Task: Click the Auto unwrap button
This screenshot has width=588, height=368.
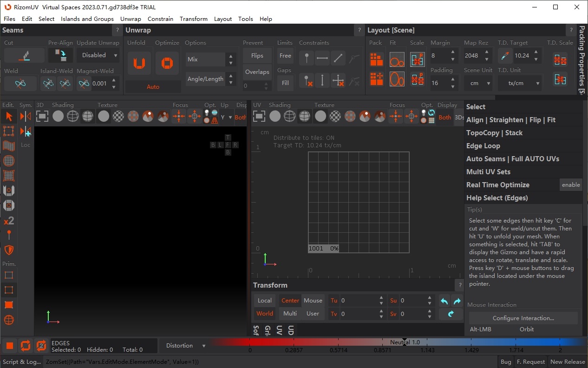Action: (153, 87)
